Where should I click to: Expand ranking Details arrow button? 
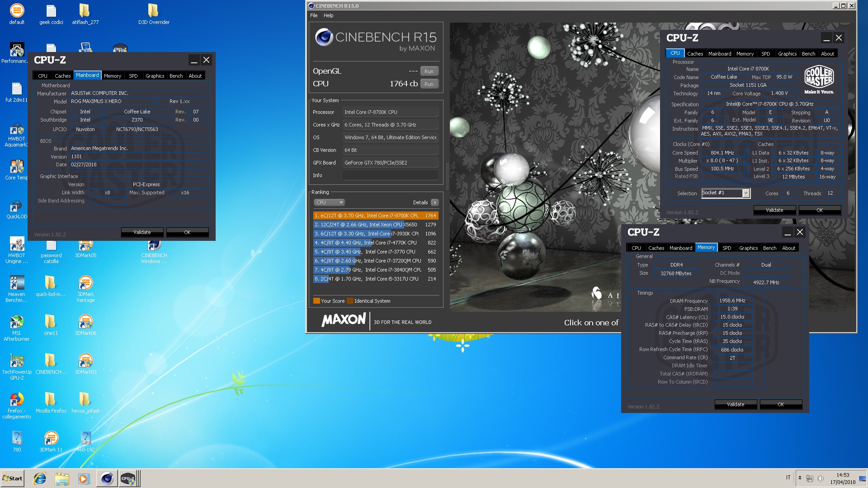click(435, 202)
